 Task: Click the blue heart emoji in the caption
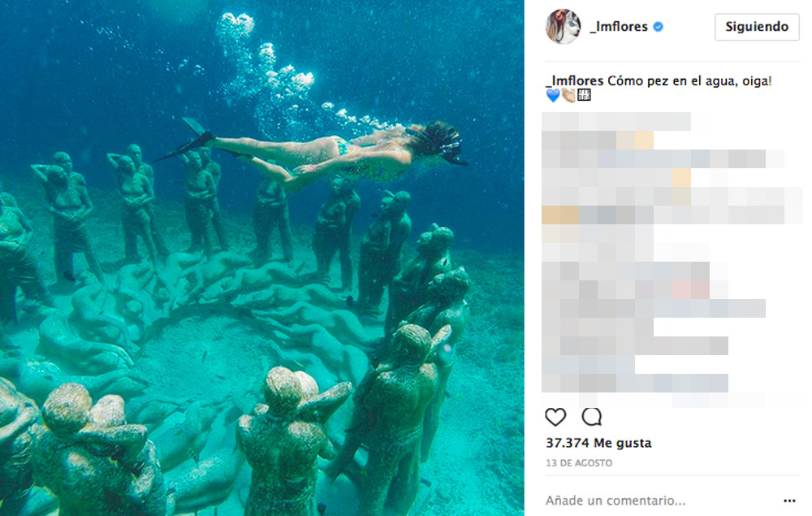pyautogui.click(x=553, y=95)
